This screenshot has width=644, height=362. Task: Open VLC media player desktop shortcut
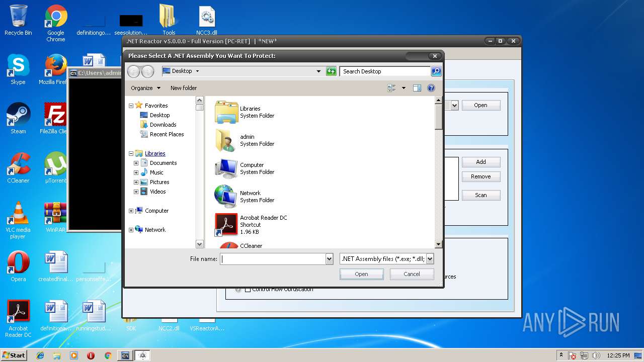tap(18, 220)
